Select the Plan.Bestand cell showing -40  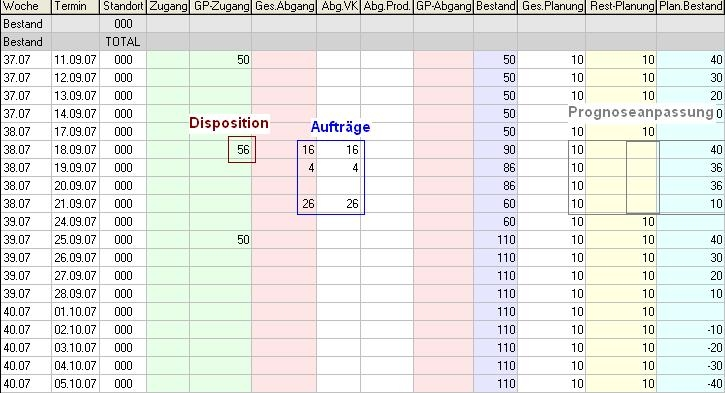click(x=690, y=384)
